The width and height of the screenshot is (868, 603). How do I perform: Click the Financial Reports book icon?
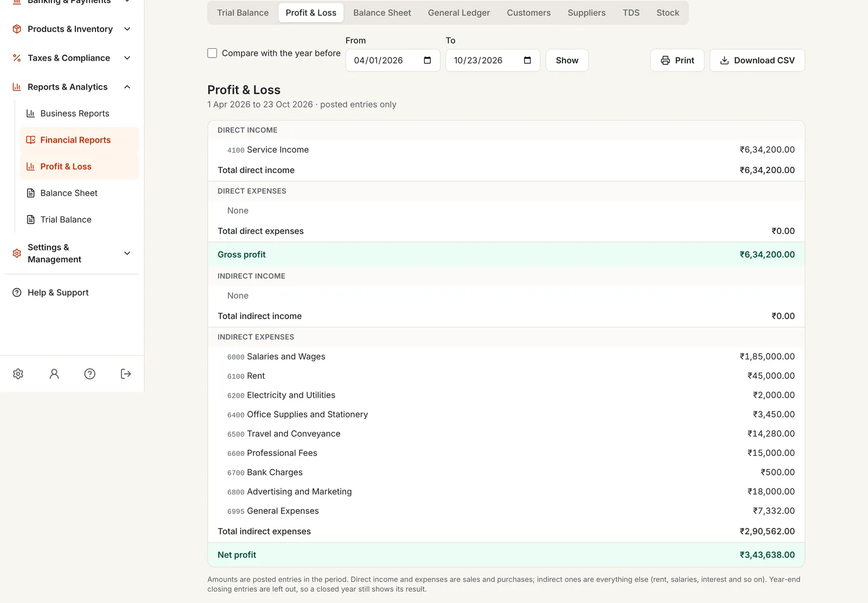pyautogui.click(x=31, y=140)
